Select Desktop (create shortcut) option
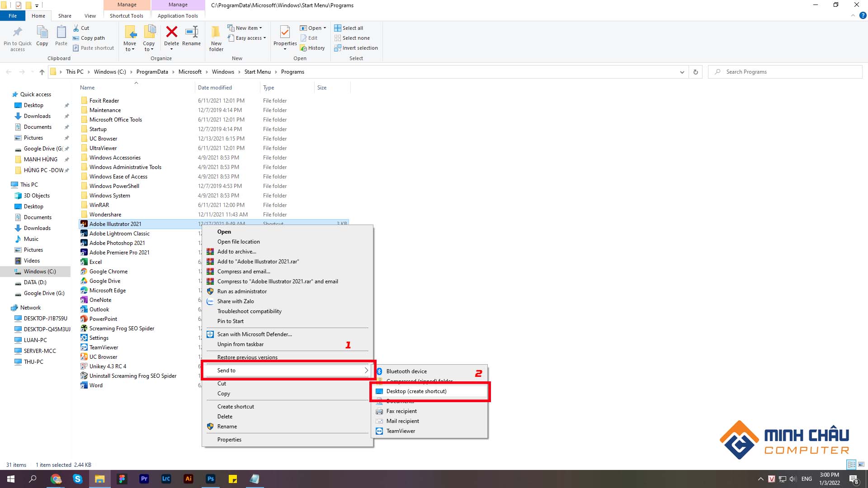This screenshot has height=488, width=868. (430, 391)
